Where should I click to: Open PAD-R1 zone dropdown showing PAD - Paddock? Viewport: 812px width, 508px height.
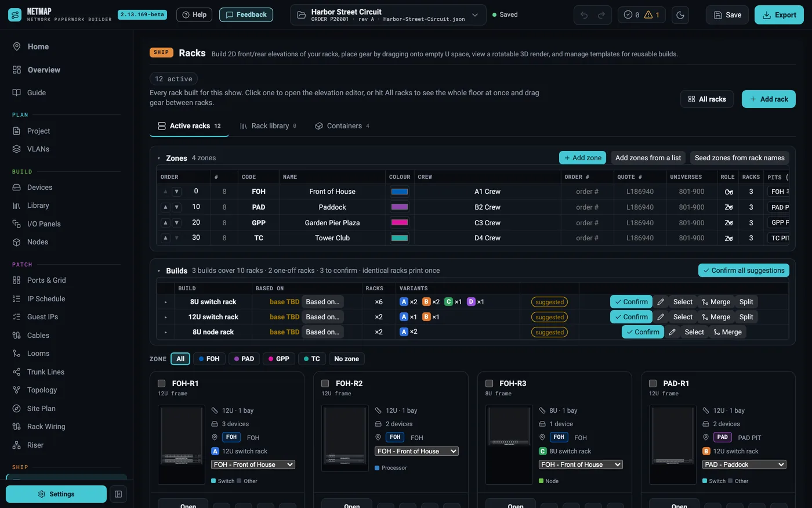coord(744,464)
